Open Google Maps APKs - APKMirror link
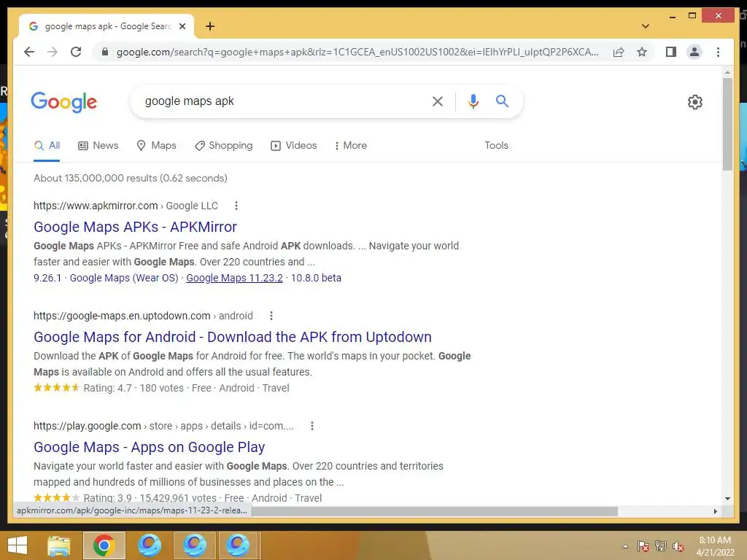The image size is (747, 560). [135, 227]
